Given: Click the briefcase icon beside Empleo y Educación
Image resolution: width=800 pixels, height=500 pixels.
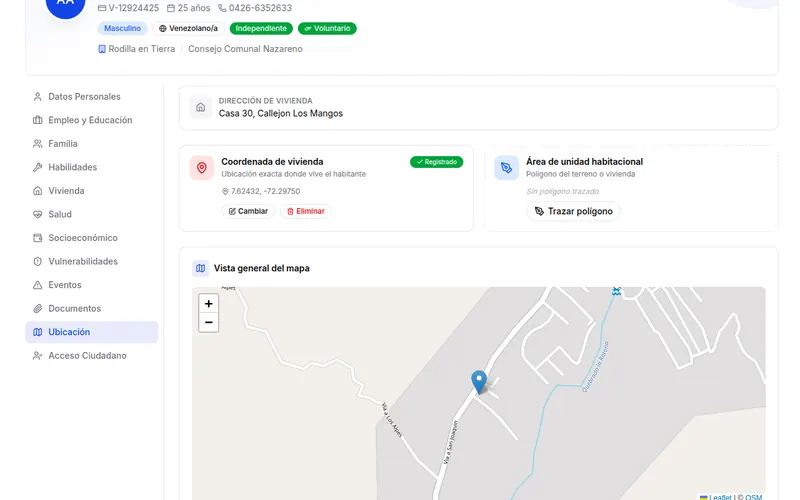Looking at the screenshot, I should point(37,120).
